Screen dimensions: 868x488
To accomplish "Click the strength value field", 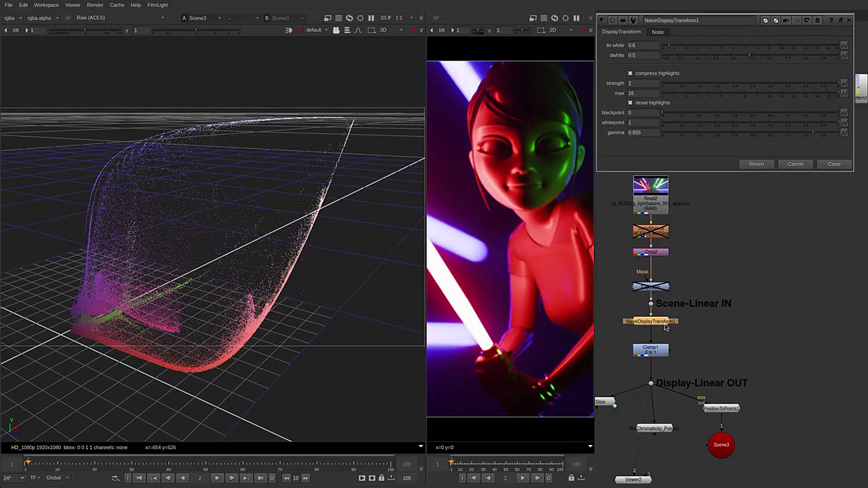I will point(643,83).
